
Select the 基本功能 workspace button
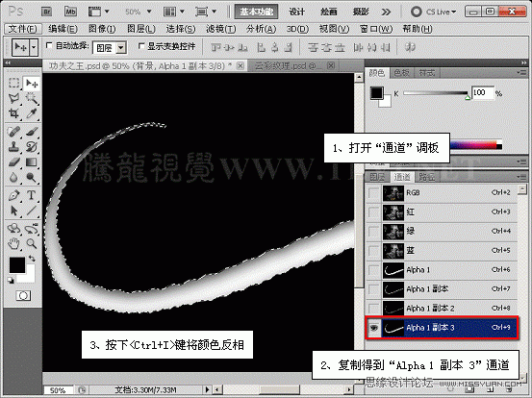(257, 12)
